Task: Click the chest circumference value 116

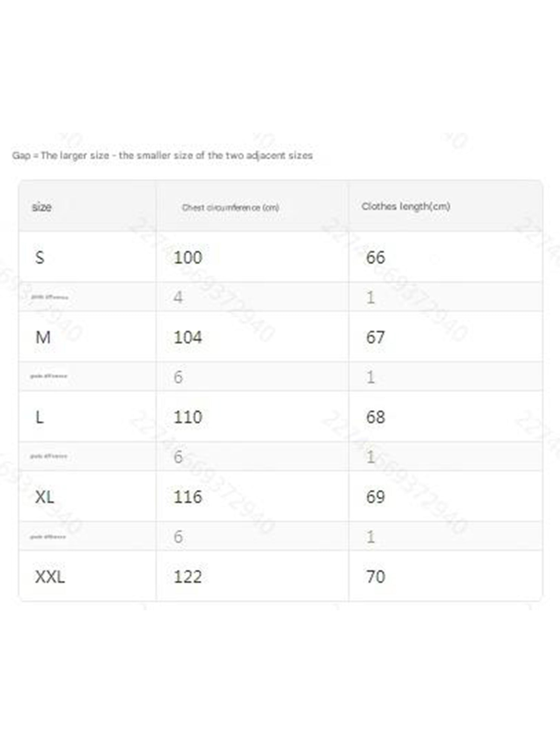Action: click(x=188, y=497)
